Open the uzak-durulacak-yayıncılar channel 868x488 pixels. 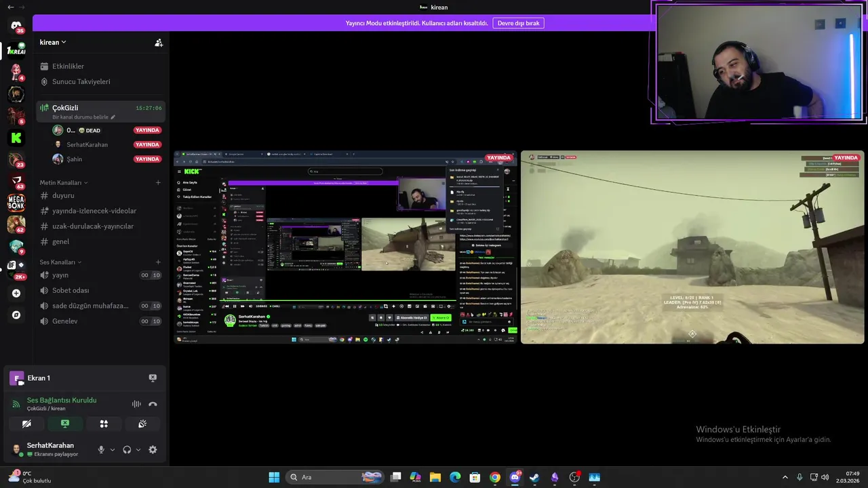click(100, 226)
